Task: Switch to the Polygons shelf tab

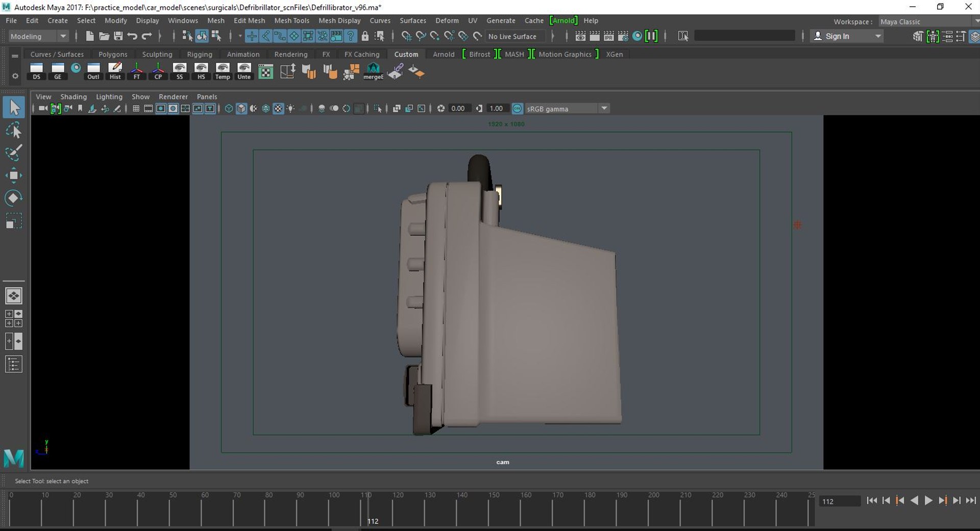Action: pyautogui.click(x=113, y=54)
